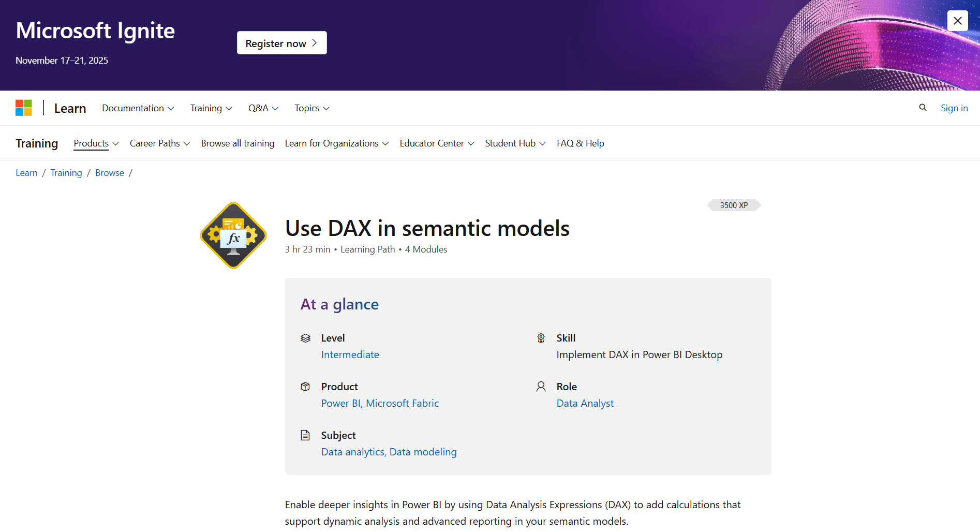Click the Sign in link
Viewport: 980px width, 532px height.
coord(954,108)
